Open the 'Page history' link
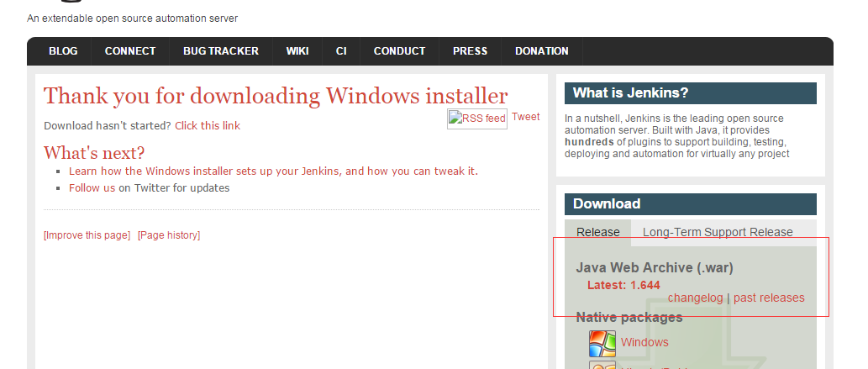 [x=169, y=235]
